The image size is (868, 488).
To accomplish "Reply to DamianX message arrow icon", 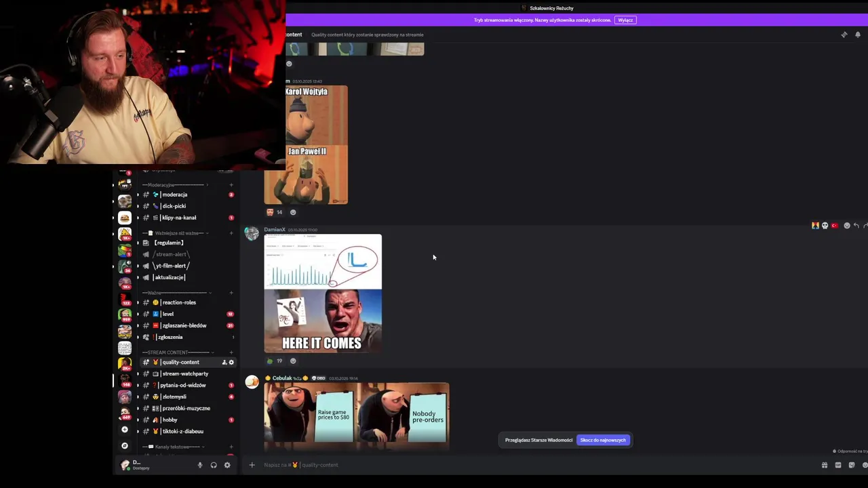I will point(856,226).
